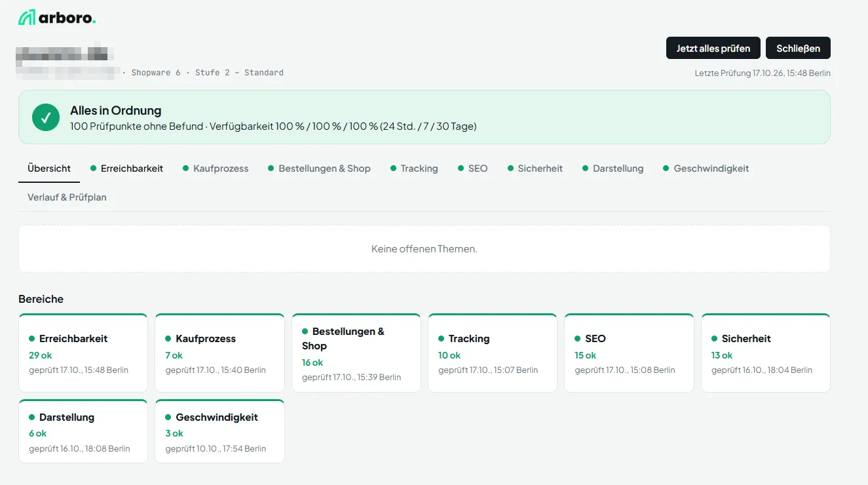This screenshot has height=485, width=868.
Task: Open the SEO tab
Action: (473, 168)
